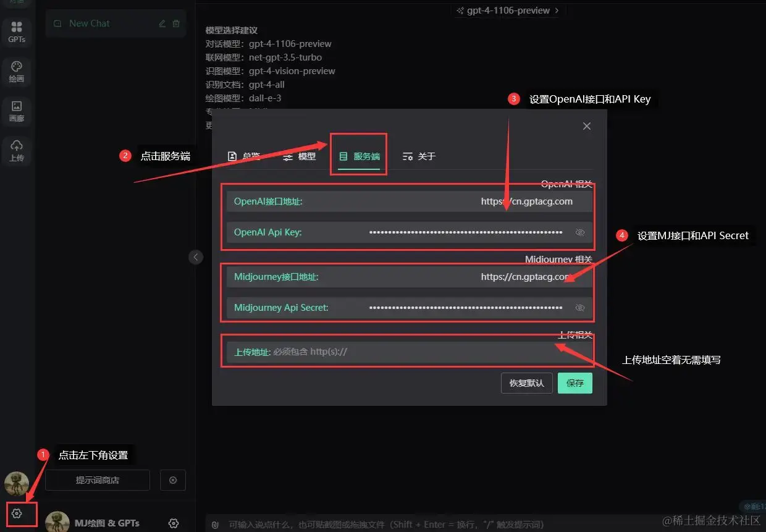Click the pencil icon on New Chat

tap(162, 23)
